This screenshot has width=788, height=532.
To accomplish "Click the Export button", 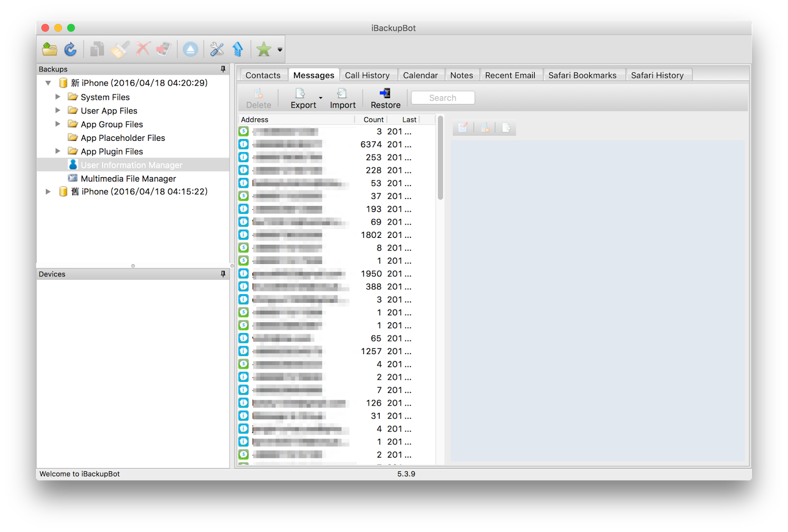I will click(303, 99).
